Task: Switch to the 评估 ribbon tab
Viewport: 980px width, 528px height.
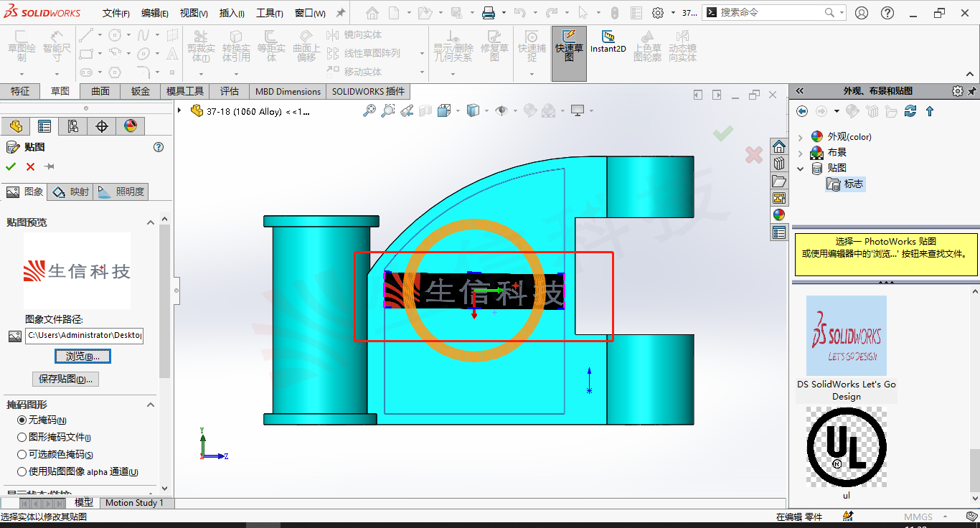Action: point(230,91)
